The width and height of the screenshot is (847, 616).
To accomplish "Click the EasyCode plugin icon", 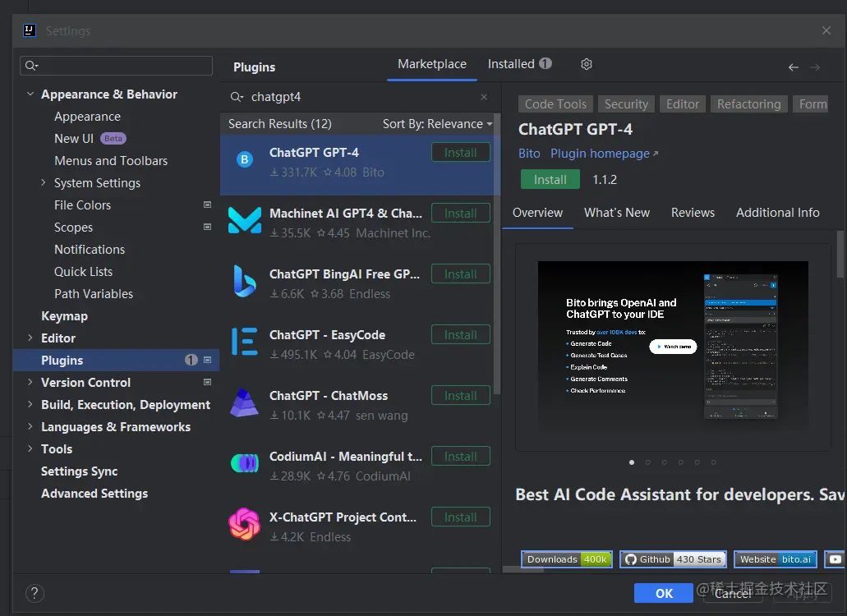I will (245, 341).
